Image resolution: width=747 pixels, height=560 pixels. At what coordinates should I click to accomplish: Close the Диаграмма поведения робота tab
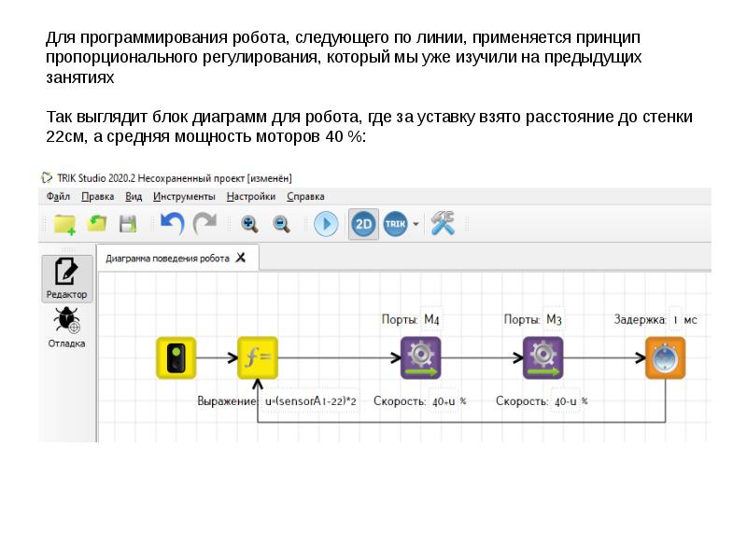tap(241, 258)
